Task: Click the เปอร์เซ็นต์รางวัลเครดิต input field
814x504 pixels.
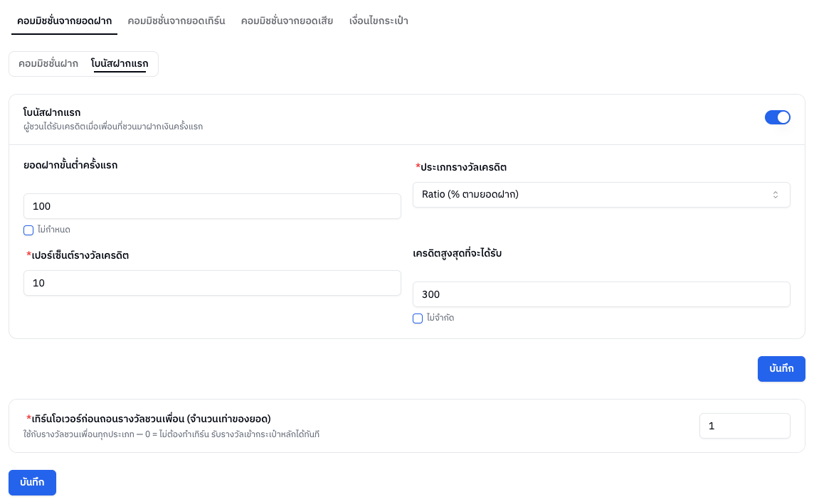Action: tap(212, 283)
